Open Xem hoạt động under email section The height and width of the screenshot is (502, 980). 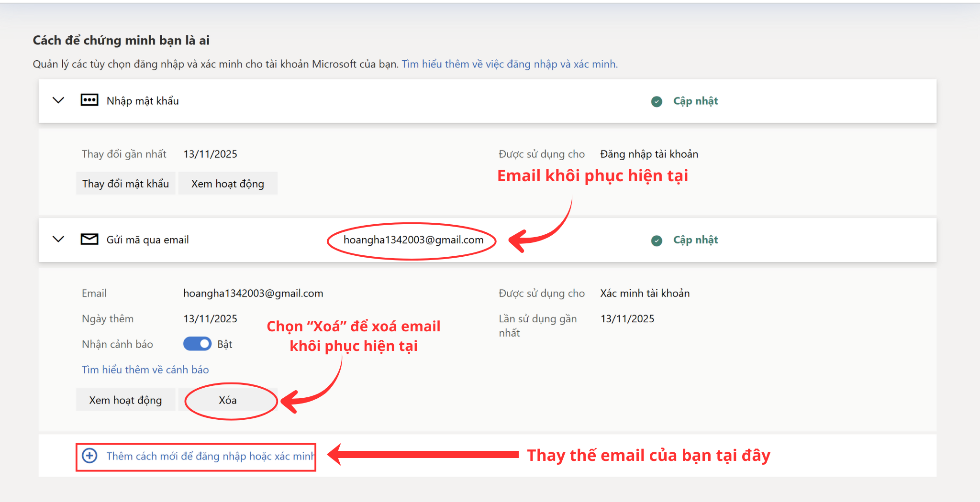[125, 400]
